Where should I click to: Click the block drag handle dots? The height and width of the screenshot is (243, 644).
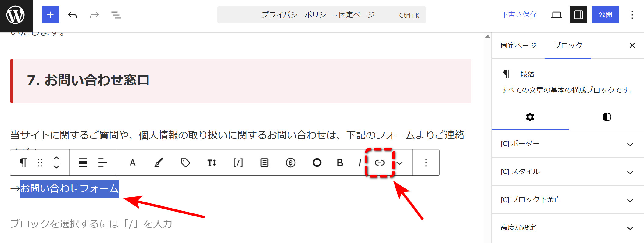click(x=40, y=163)
